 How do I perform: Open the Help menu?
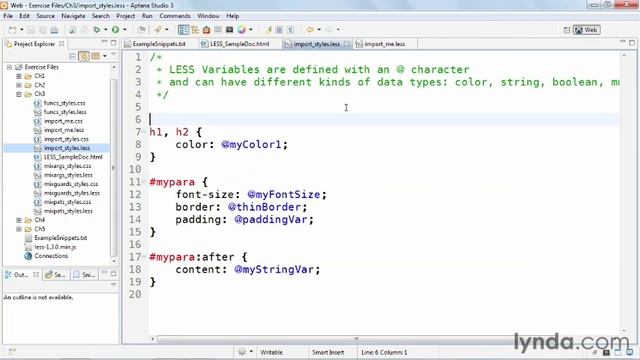[232, 16]
